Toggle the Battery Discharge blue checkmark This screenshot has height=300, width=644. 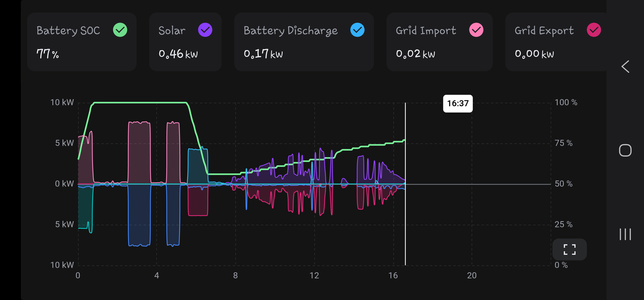click(x=357, y=30)
